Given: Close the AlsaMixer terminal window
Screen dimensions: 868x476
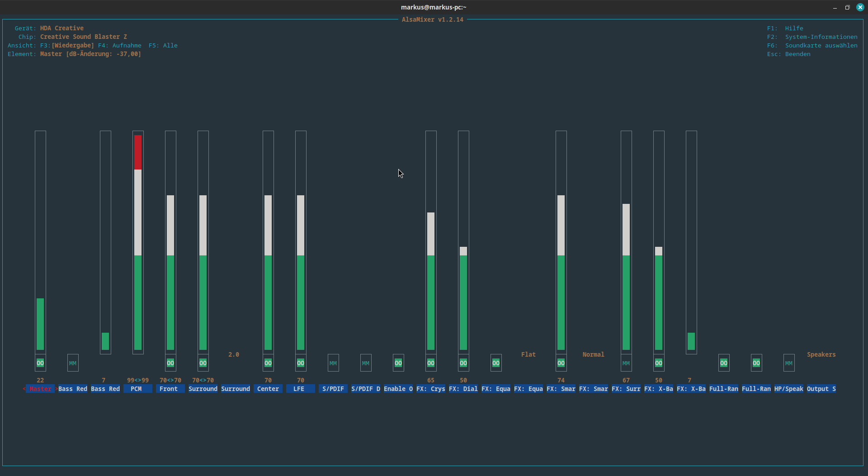Looking at the screenshot, I should 860,7.
